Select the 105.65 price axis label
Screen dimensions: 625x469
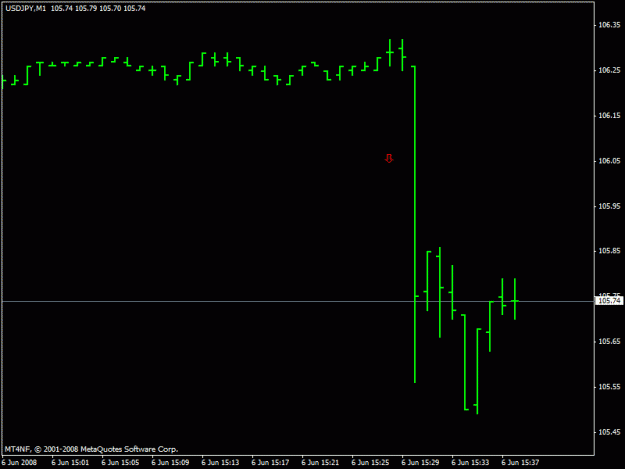pyautogui.click(x=609, y=341)
